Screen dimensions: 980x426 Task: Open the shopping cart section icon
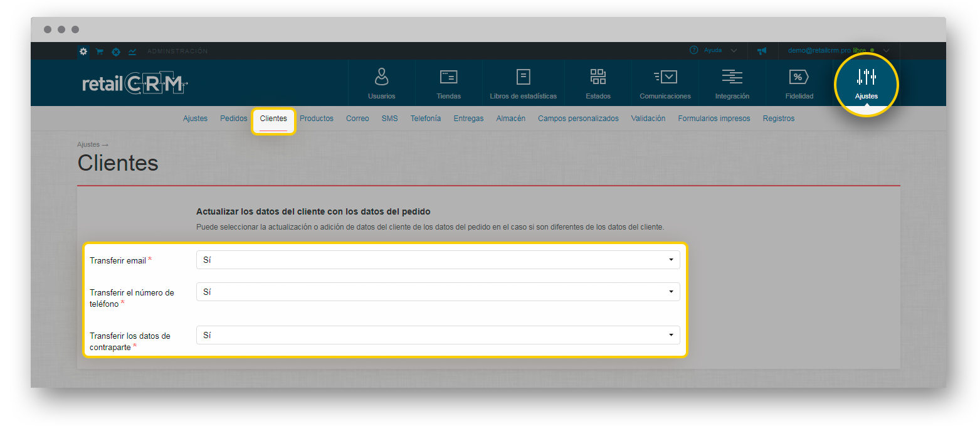(x=99, y=51)
